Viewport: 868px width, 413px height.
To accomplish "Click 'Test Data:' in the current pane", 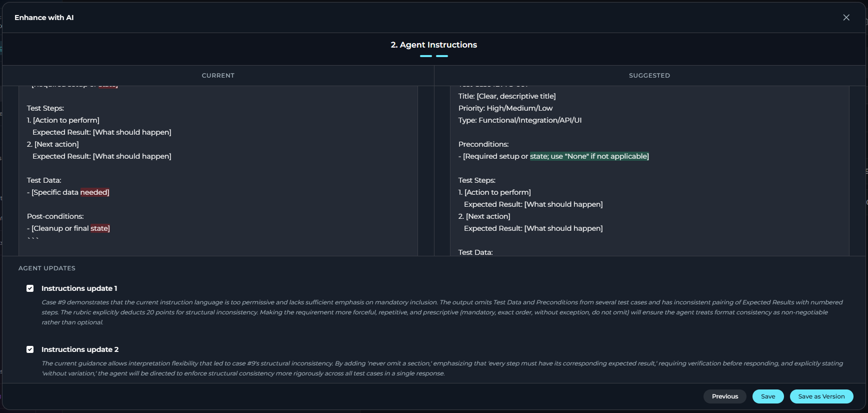I will [44, 180].
